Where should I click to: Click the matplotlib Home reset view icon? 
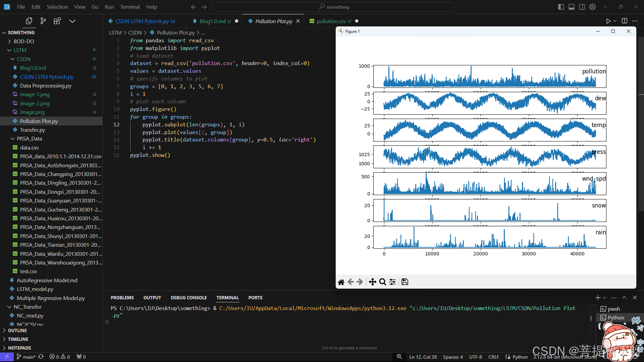(x=341, y=282)
